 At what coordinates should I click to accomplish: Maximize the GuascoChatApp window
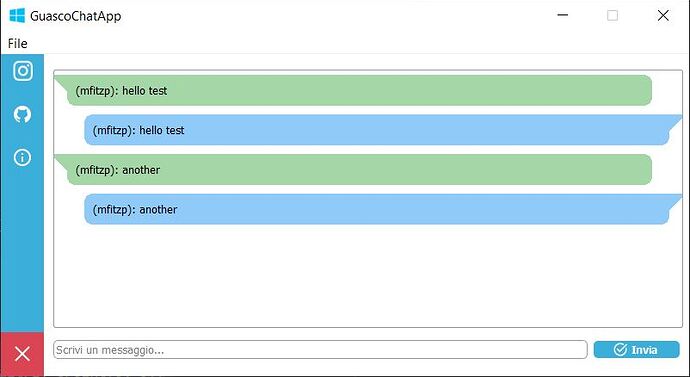[612, 15]
